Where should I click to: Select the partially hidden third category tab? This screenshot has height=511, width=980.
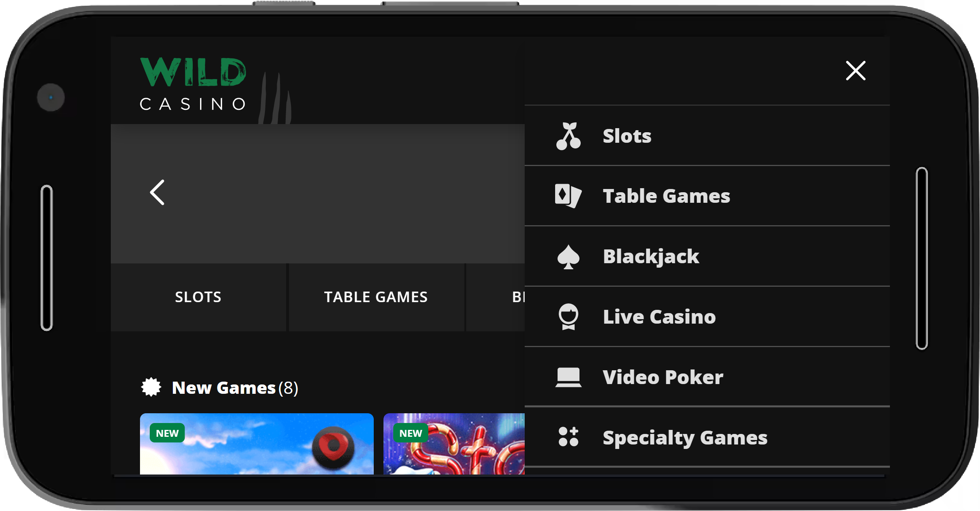(496, 297)
